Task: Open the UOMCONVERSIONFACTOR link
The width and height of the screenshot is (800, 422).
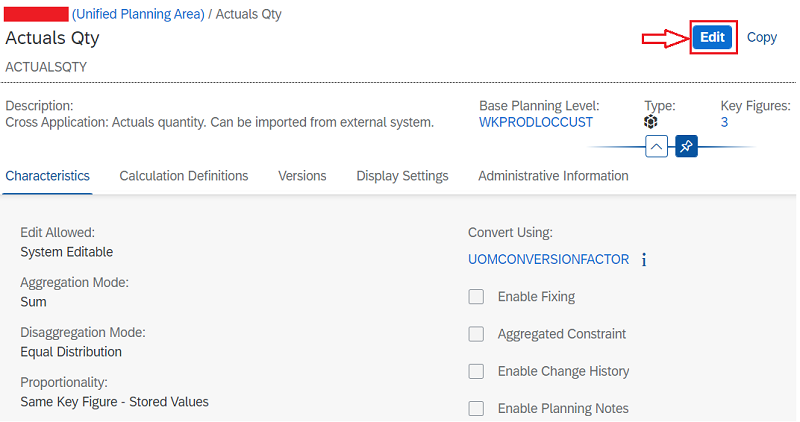Action: pos(548,259)
